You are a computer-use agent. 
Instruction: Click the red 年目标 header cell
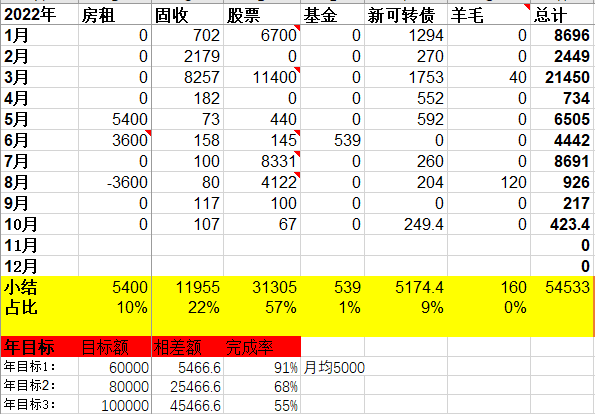pyautogui.click(x=39, y=346)
